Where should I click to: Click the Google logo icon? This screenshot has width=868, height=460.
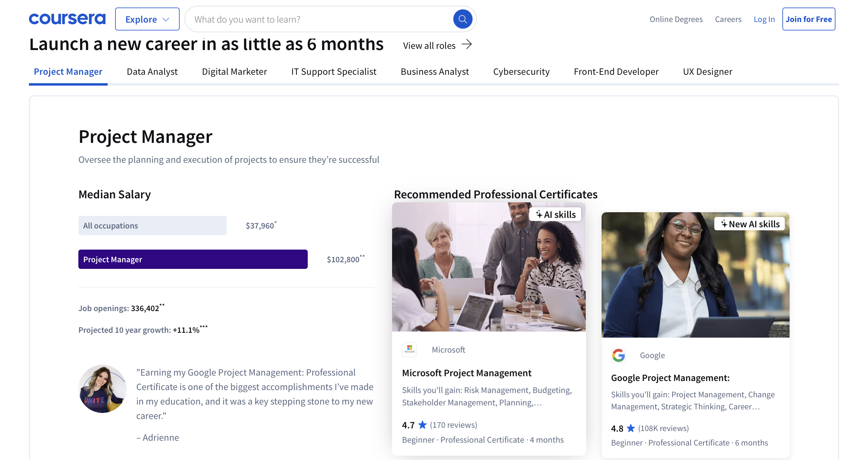[618, 355]
